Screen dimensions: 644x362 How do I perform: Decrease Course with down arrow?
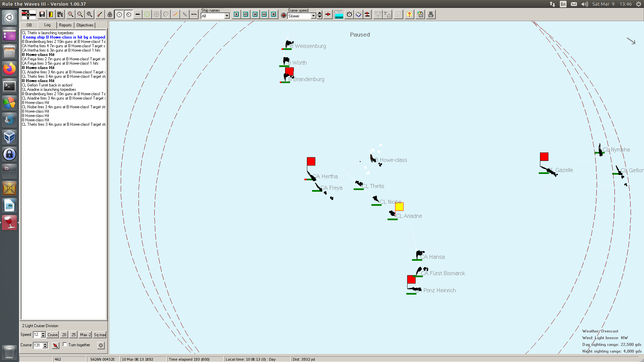tap(45, 347)
